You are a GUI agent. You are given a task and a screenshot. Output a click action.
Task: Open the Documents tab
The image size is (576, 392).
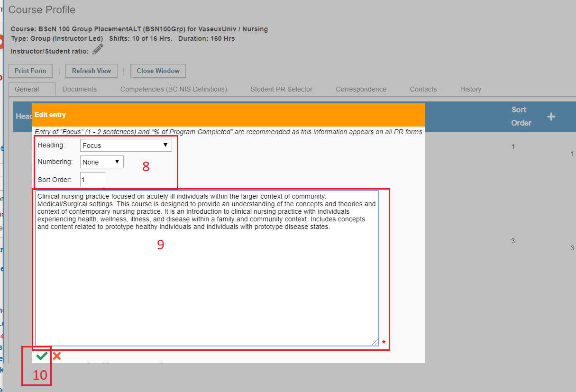(x=80, y=89)
